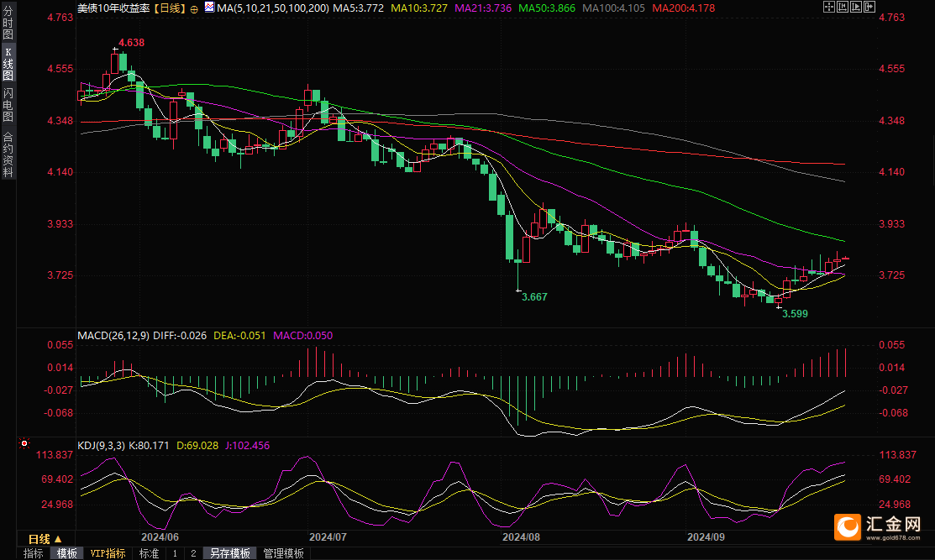Open the 合约资料 sidebar tab
This screenshot has width=935, height=560.
8,154
